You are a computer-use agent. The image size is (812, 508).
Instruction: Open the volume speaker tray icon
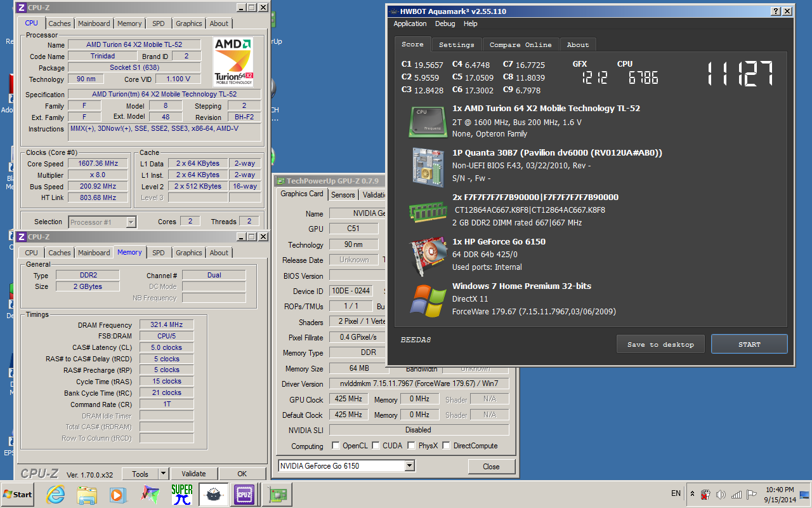pyautogui.click(x=721, y=495)
